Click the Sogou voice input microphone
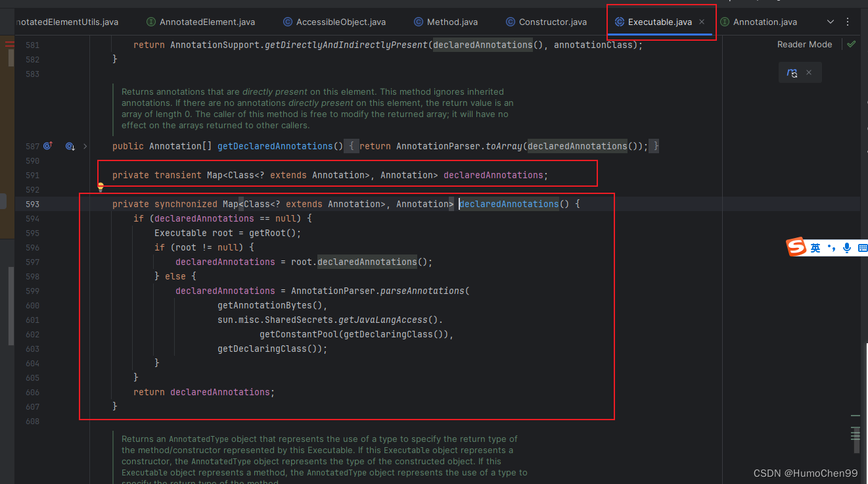The width and height of the screenshot is (868, 484). click(x=847, y=248)
